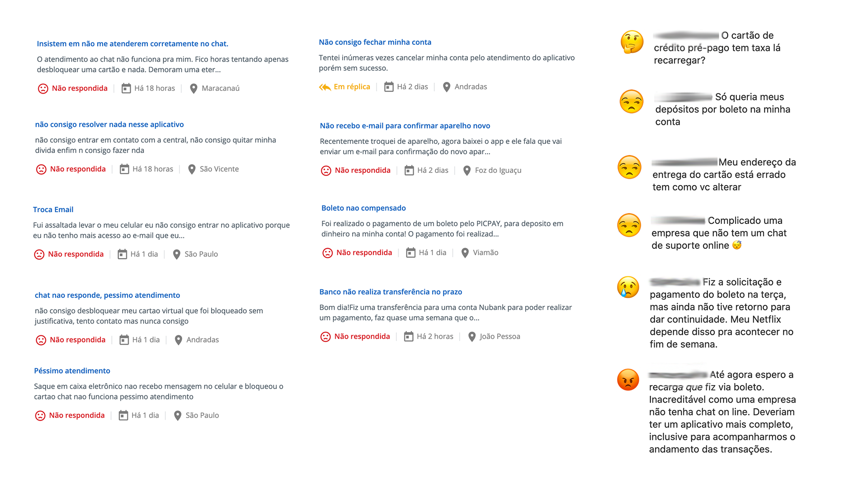Screen dimensions: 868x504
Task: Click the 'Péssimo atendimento' complaint title
Action: 72,371
